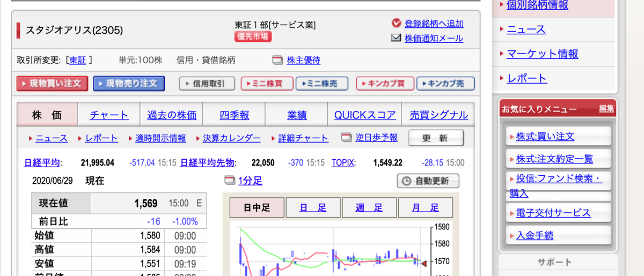Open the 適時開示情報 link
This screenshot has width=644, height=276.
pyautogui.click(x=160, y=138)
